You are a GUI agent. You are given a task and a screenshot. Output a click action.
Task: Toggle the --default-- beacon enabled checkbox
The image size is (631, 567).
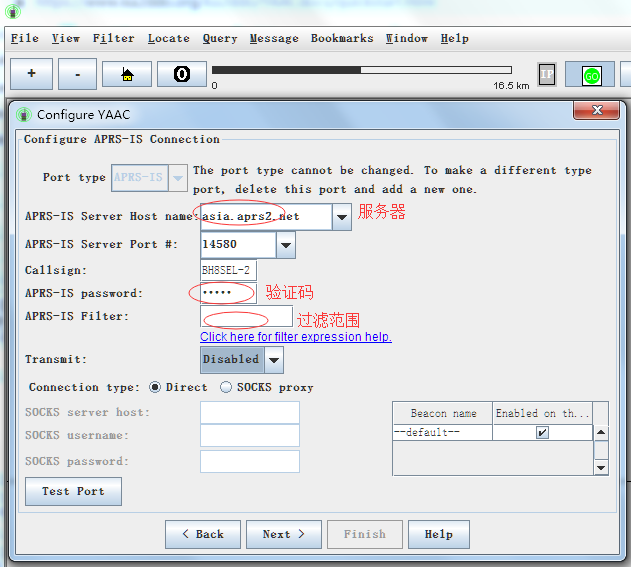(x=542, y=433)
